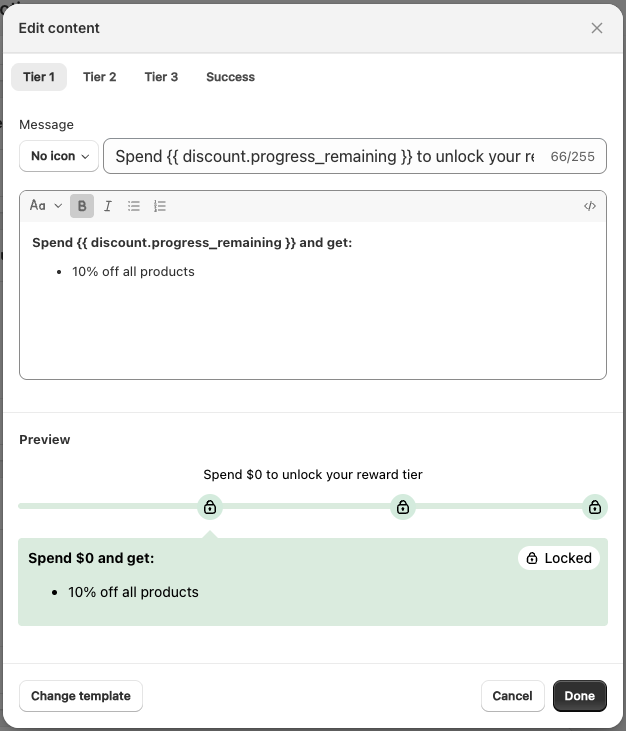
Task: Close the Edit content dialog
Action: point(597,28)
